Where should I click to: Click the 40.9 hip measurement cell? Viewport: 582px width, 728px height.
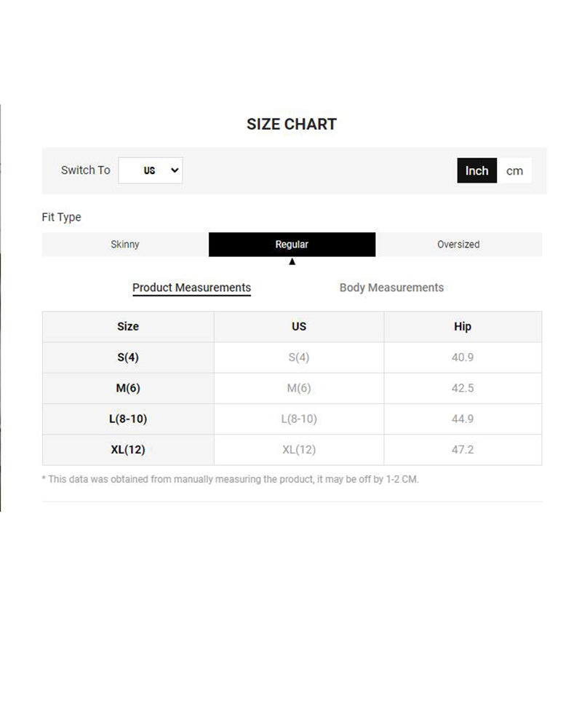click(463, 357)
